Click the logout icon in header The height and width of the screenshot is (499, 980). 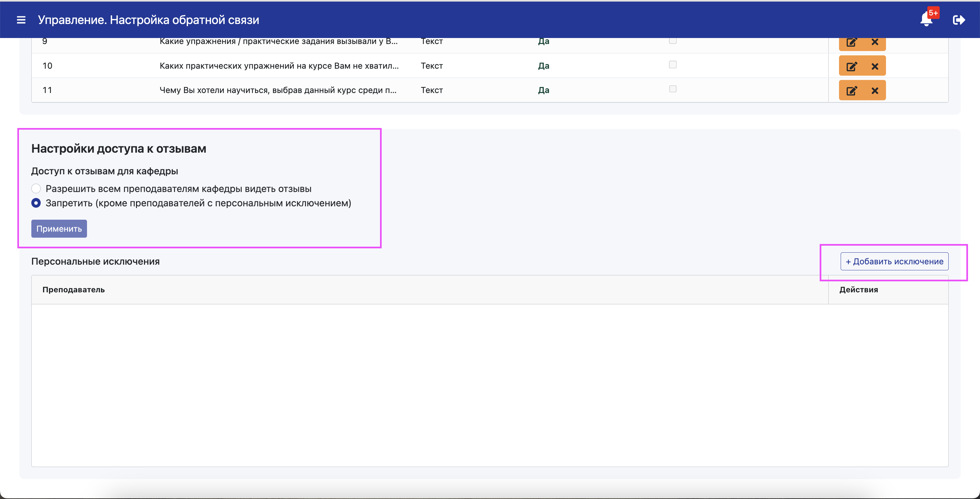[x=959, y=20]
